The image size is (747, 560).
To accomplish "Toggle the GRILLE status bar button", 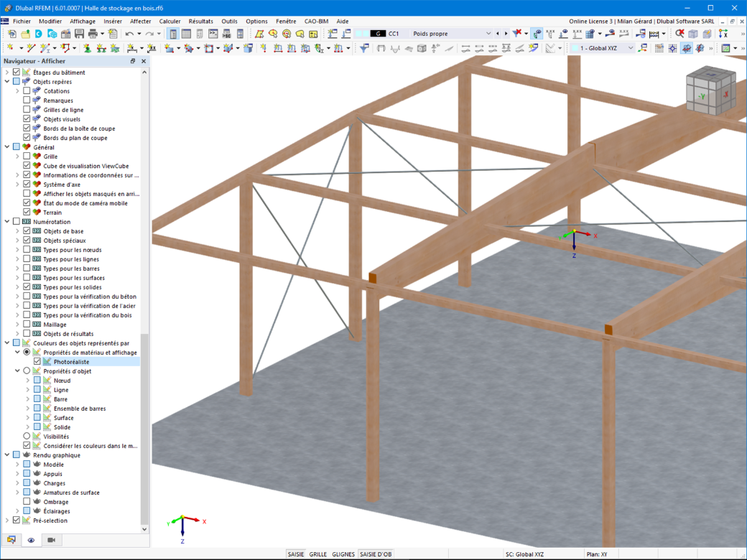I will (x=317, y=554).
